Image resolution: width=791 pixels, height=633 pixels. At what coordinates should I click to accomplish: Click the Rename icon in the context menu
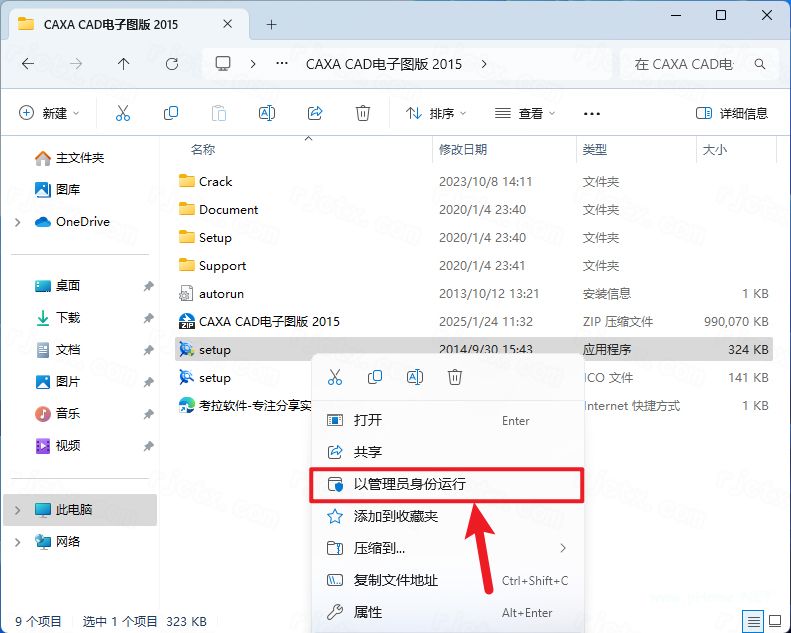pos(415,377)
